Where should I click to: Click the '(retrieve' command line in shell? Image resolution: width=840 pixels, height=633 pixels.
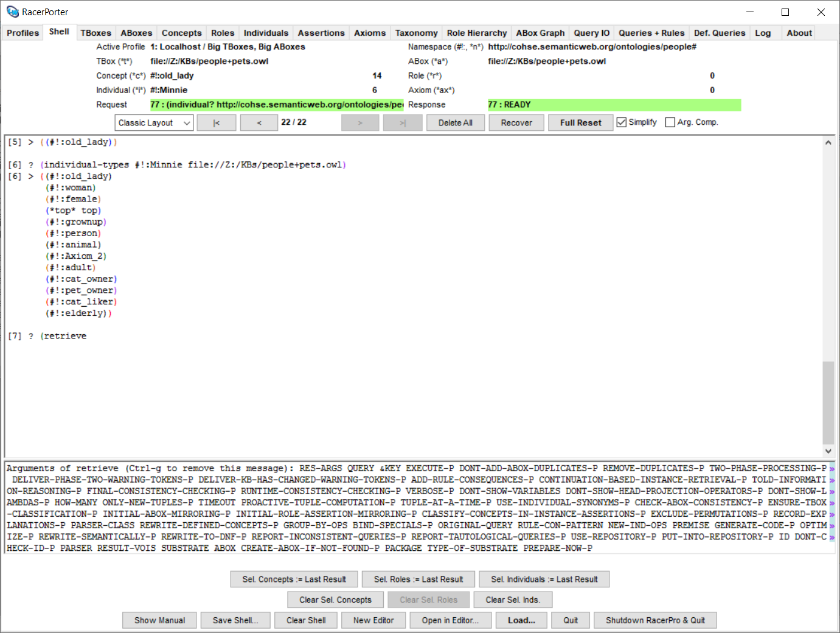[63, 336]
